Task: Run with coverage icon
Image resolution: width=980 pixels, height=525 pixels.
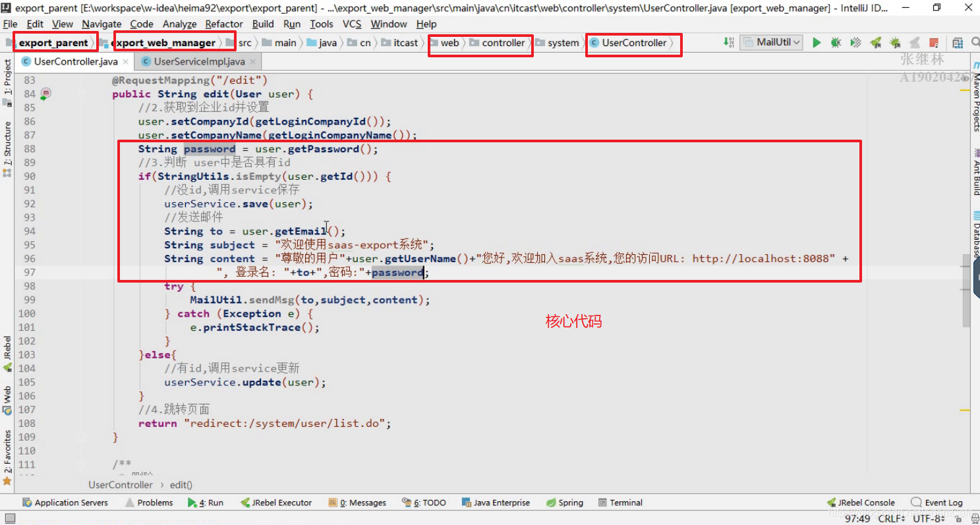Action: tap(855, 43)
